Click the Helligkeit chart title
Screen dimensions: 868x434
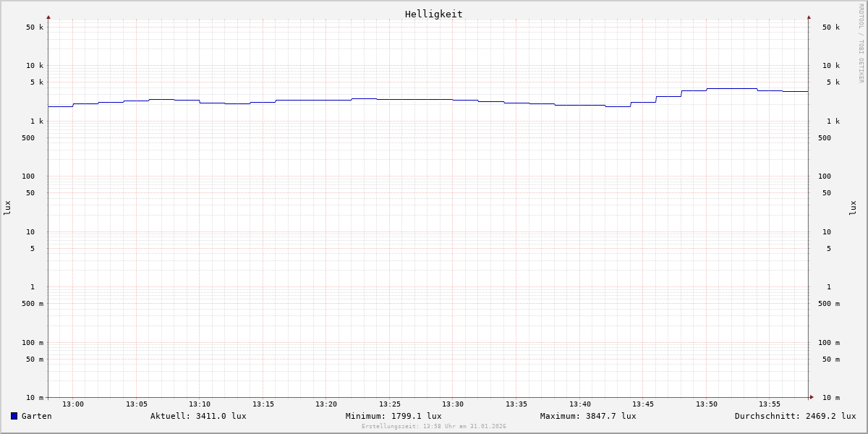point(433,14)
